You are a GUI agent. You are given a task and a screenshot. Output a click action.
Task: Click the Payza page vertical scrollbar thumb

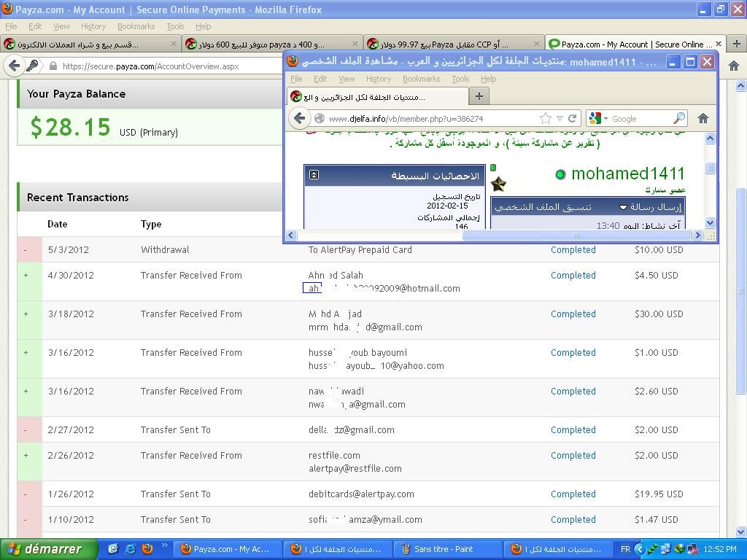[x=740, y=290]
